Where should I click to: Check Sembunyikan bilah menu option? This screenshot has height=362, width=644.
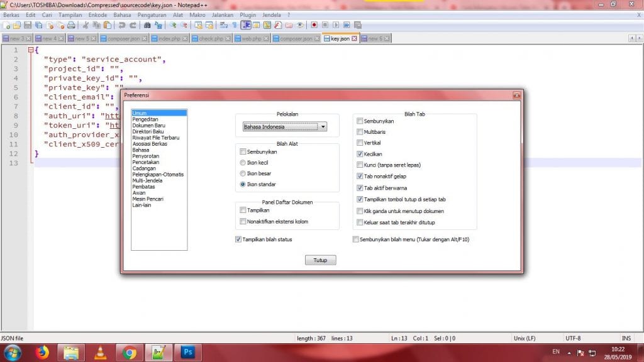click(x=356, y=239)
